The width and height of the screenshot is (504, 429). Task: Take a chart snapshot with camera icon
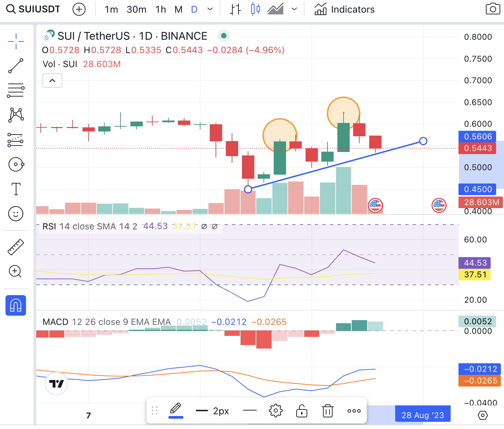click(x=493, y=9)
